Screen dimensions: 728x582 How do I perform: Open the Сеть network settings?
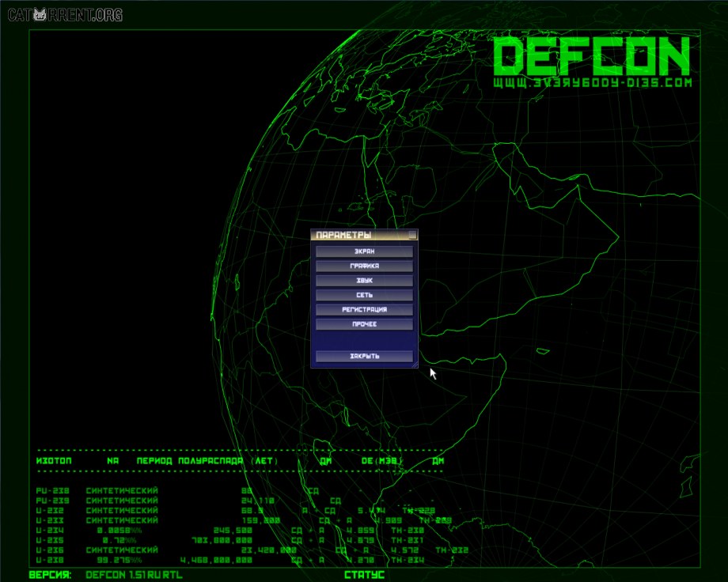364,295
